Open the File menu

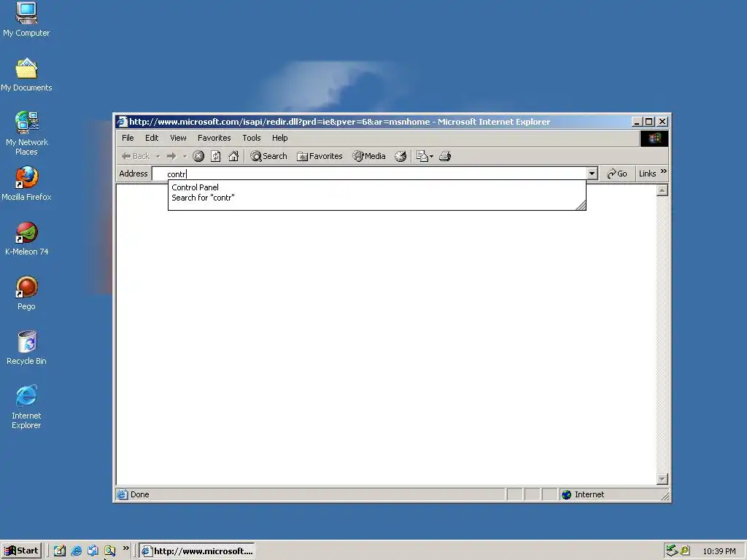tap(128, 138)
